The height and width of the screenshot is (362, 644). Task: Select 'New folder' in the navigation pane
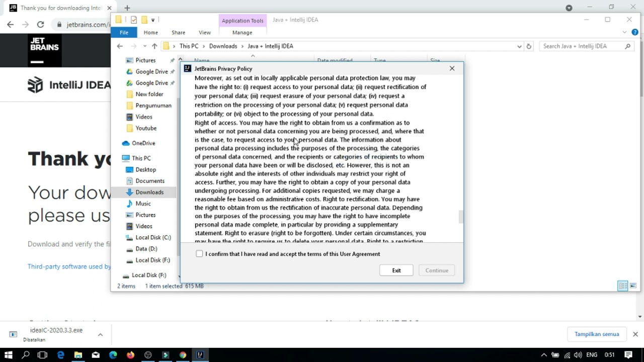(x=149, y=94)
